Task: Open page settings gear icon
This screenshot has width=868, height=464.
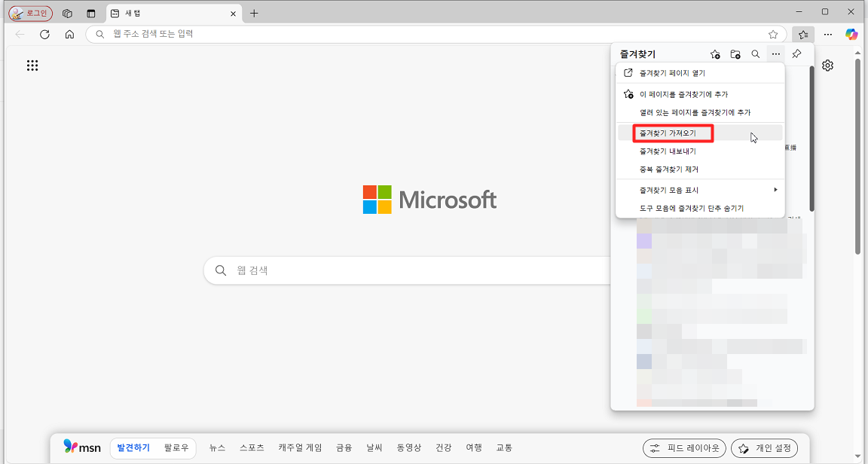Action: click(x=827, y=66)
